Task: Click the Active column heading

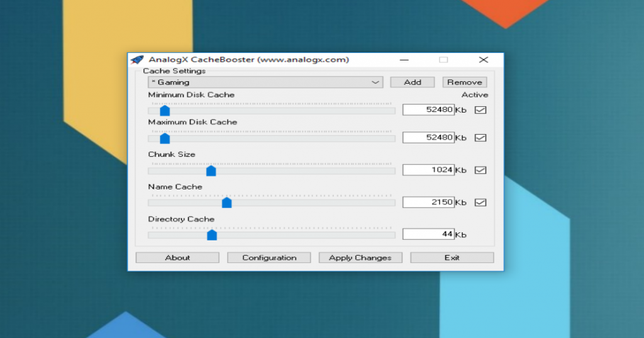Action: pyautogui.click(x=475, y=95)
